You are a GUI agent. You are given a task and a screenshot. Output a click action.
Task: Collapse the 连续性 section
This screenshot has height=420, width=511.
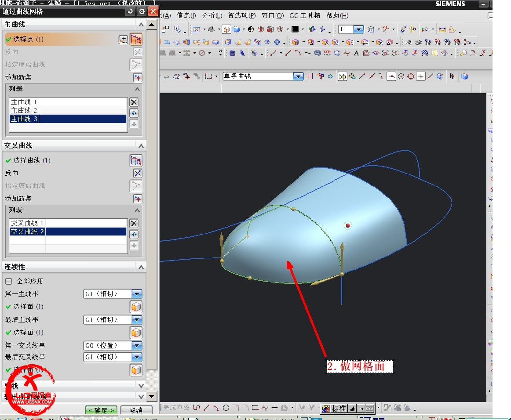tap(141, 267)
